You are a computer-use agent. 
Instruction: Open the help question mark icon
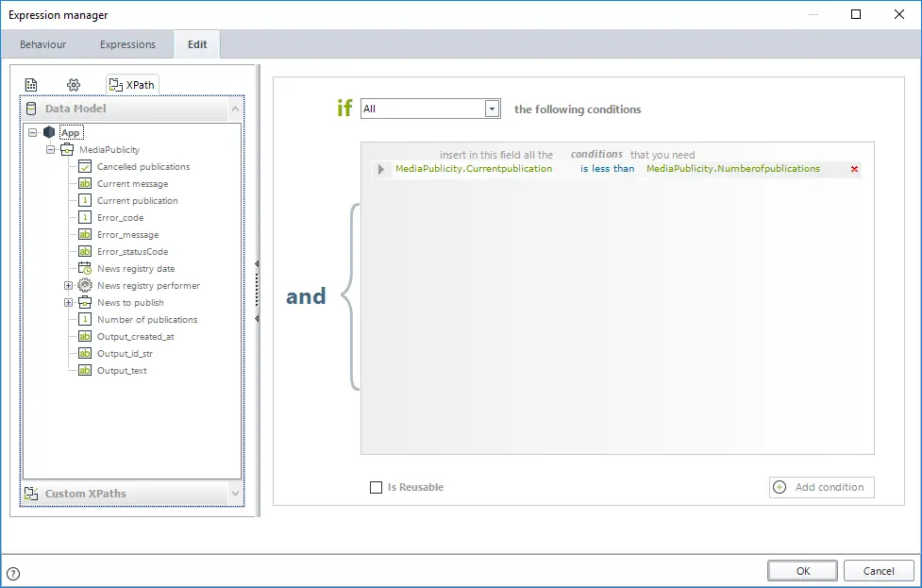coord(13,574)
